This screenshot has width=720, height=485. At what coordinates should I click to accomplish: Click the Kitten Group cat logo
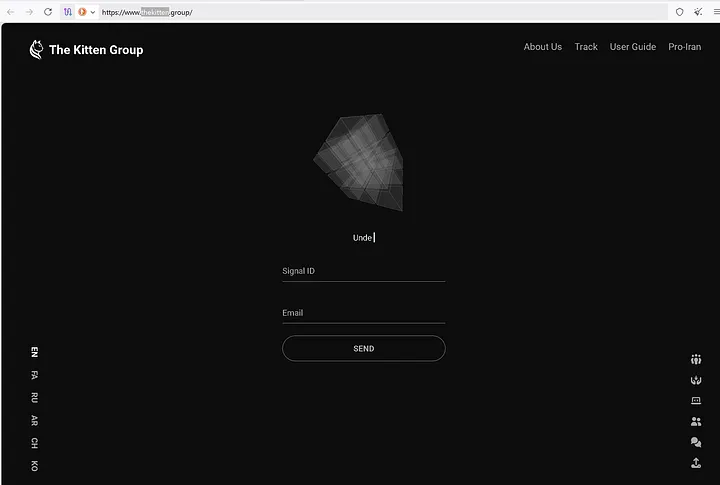36,50
